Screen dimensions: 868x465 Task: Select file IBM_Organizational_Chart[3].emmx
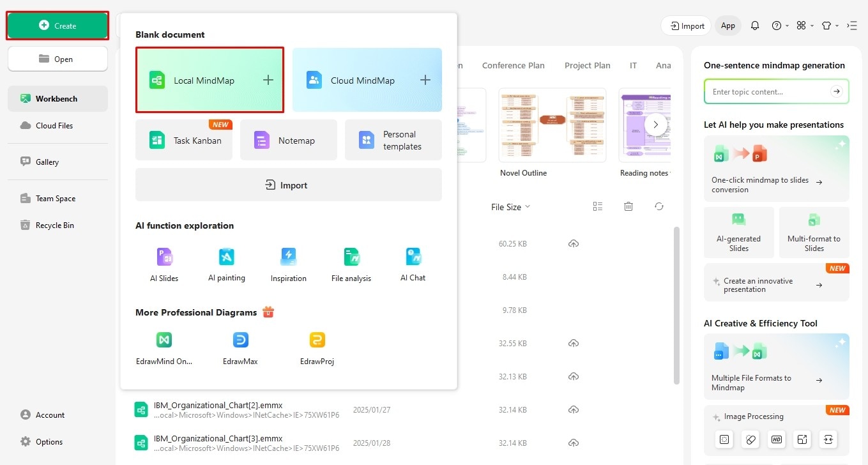pyautogui.click(x=218, y=438)
